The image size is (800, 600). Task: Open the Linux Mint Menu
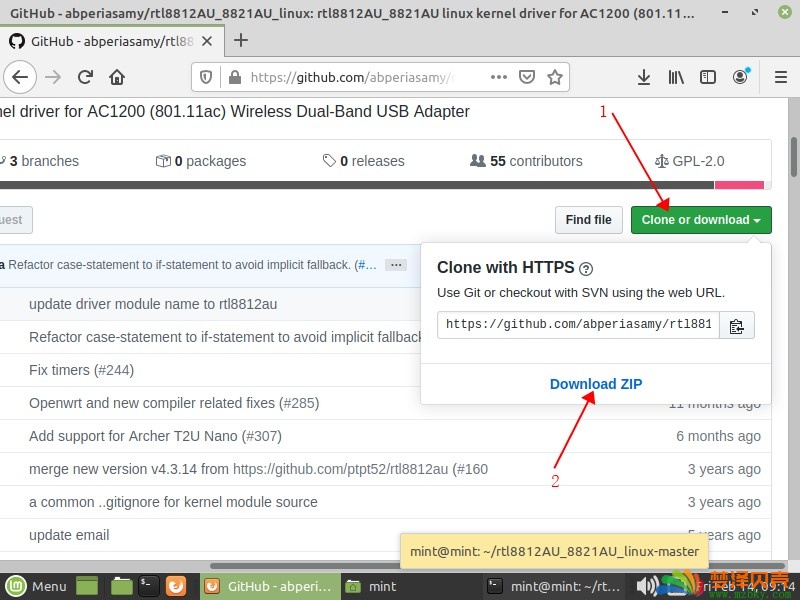pos(36,586)
